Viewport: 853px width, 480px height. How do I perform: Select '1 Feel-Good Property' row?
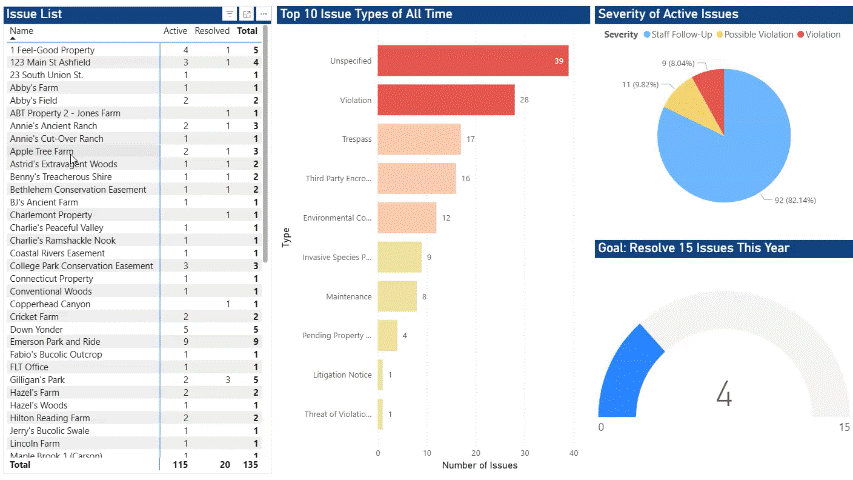click(x=134, y=50)
